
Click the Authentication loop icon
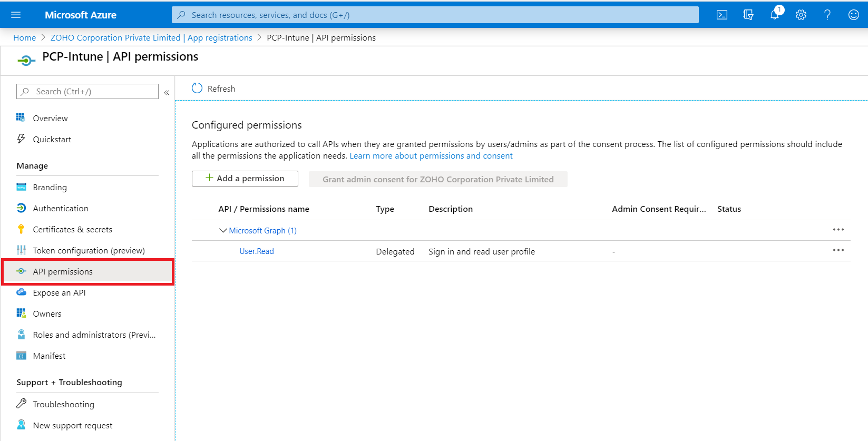[x=21, y=208]
